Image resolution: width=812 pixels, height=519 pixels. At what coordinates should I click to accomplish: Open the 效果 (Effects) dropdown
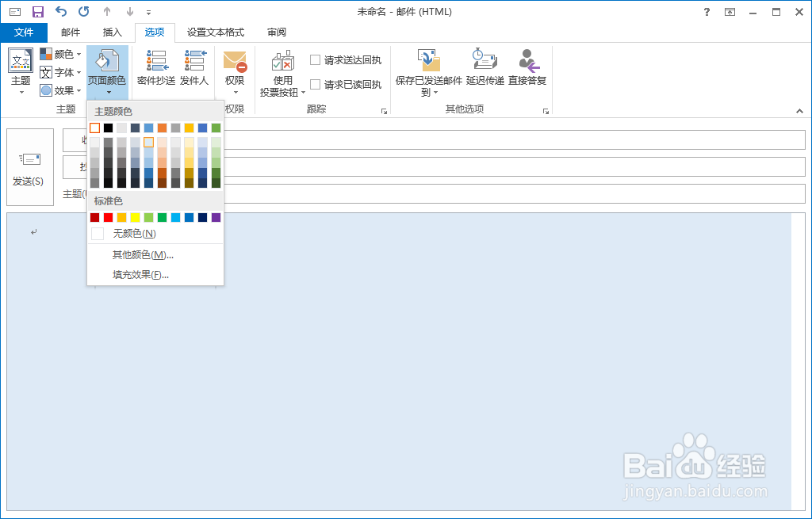(59, 90)
